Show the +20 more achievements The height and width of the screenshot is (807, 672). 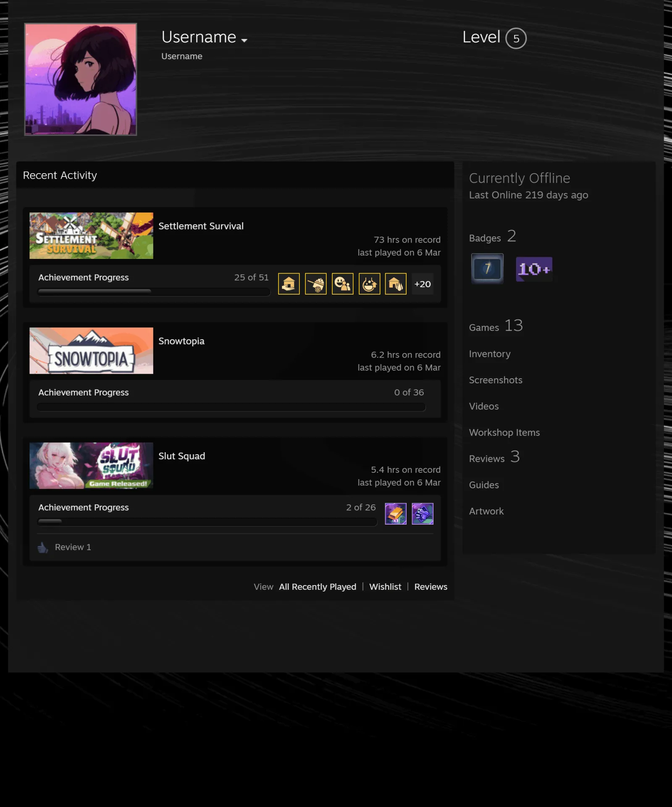pyautogui.click(x=423, y=284)
